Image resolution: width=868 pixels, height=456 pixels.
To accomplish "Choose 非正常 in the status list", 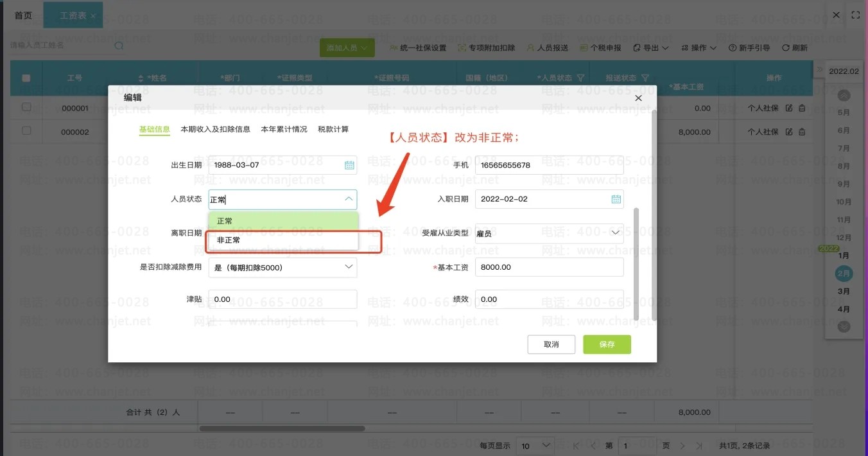I will point(283,240).
